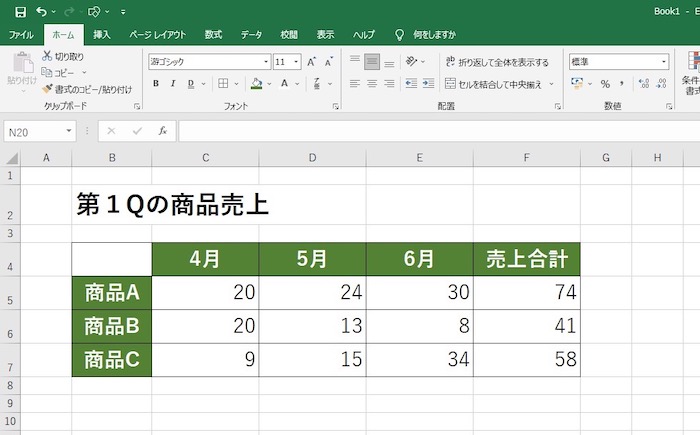This screenshot has width=700, height=435.
Task: Switch to the データ tab
Action: (x=251, y=35)
